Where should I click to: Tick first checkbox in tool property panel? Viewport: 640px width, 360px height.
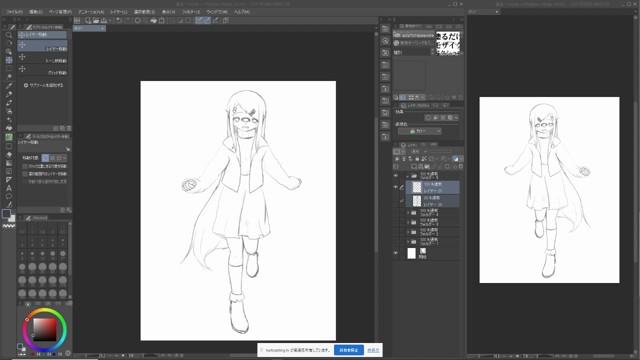(25, 167)
